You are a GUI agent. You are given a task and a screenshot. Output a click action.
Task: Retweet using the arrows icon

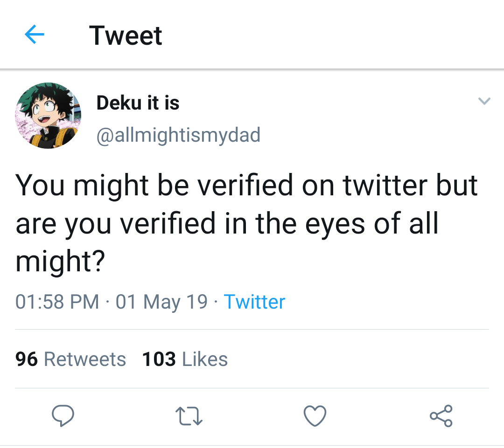[189, 416]
